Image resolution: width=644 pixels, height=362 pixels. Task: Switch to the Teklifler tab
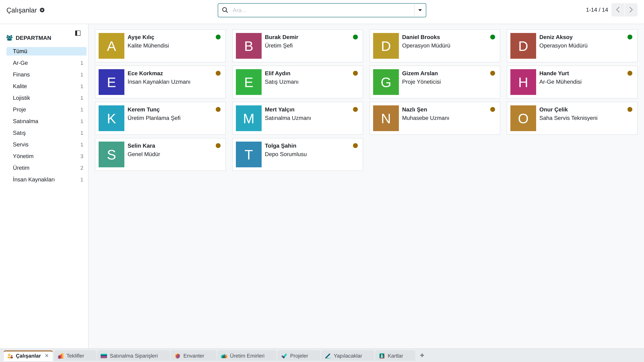[x=75, y=356]
